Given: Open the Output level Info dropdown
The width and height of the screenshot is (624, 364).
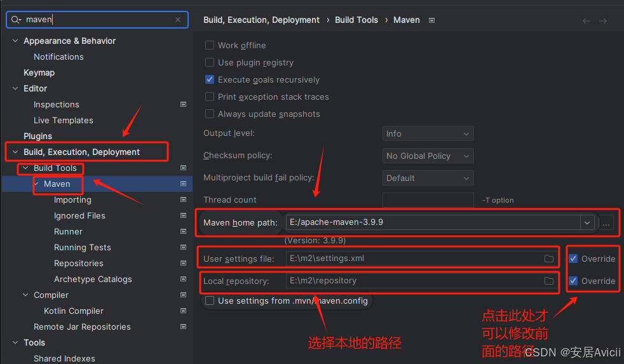Looking at the screenshot, I should tap(428, 133).
